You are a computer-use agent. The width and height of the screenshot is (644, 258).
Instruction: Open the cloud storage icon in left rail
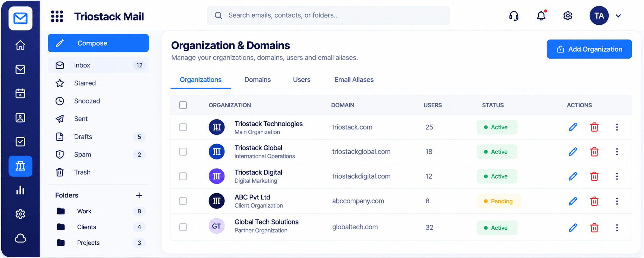[20, 238]
